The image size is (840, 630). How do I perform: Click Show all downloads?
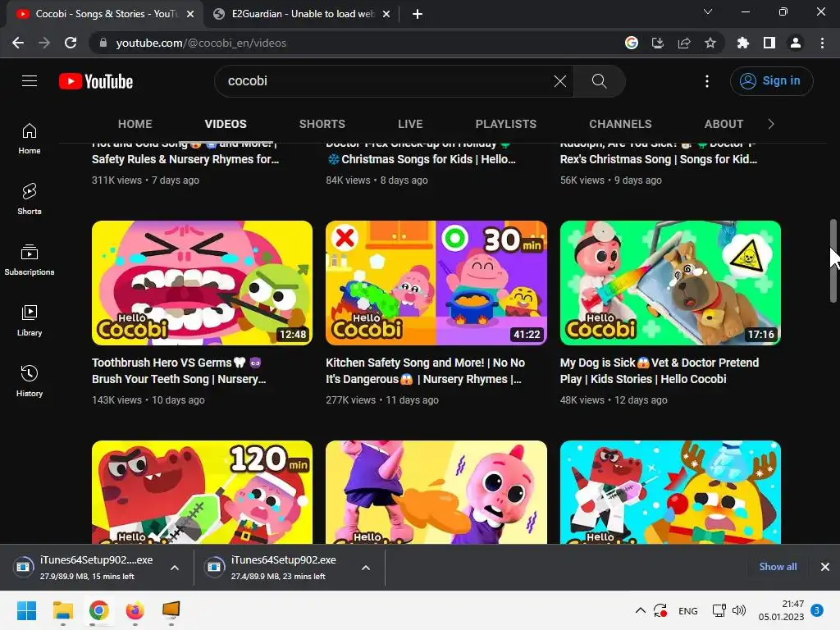pyautogui.click(x=778, y=567)
